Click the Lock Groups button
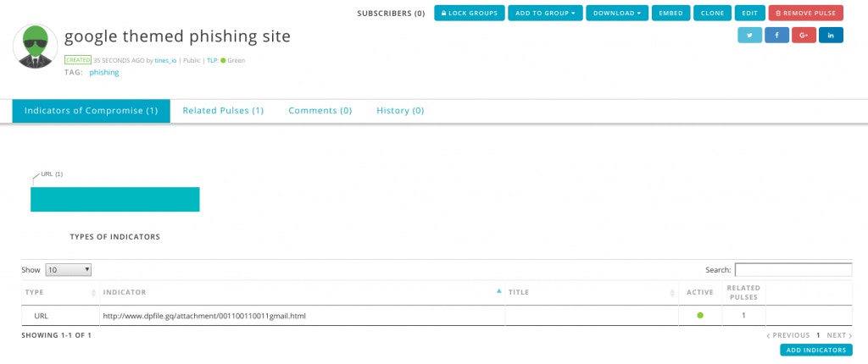The height and width of the screenshot is (364, 868). pyautogui.click(x=470, y=14)
